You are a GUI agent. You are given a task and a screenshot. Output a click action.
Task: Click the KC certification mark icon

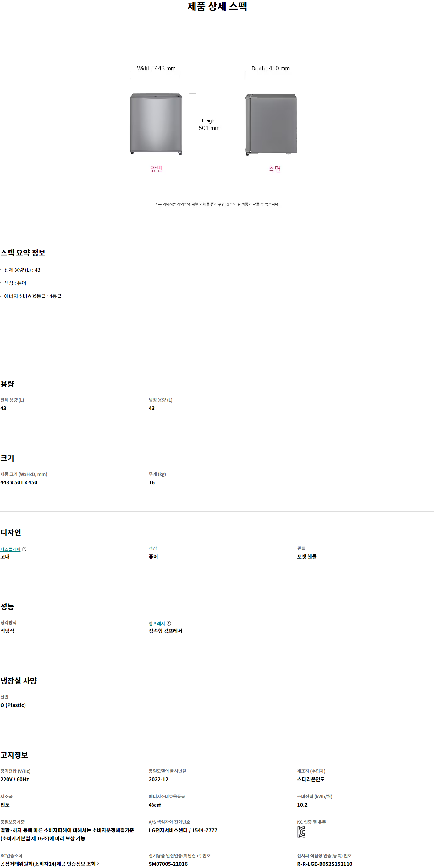pos(301,832)
